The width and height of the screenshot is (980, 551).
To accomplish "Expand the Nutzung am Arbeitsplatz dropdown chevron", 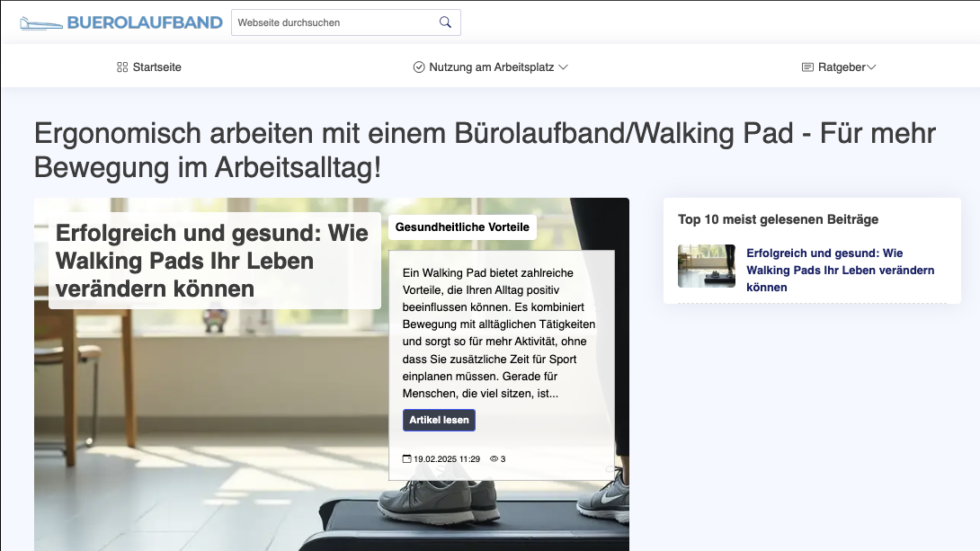I will click(565, 67).
